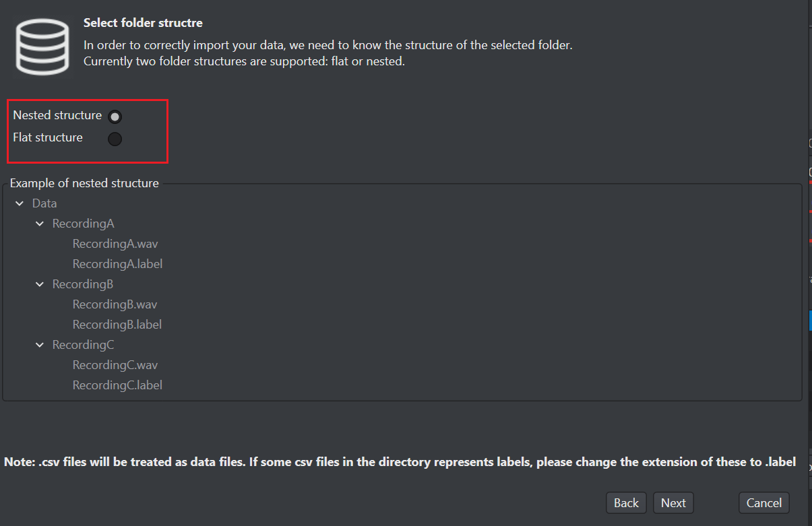The width and height of the screenshot is (812, 526).
Task: Select the Data root folder name
Action: coord(44,203)
